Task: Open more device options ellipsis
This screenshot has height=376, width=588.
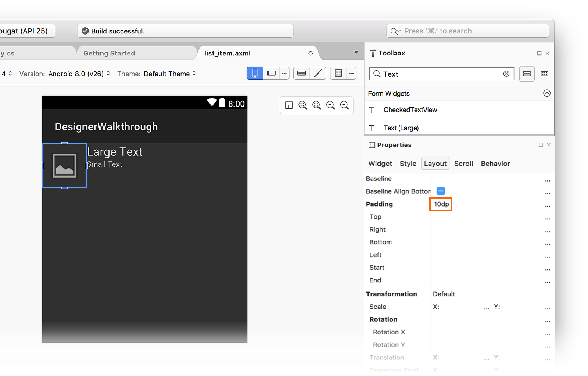Action: coord(284,73)
